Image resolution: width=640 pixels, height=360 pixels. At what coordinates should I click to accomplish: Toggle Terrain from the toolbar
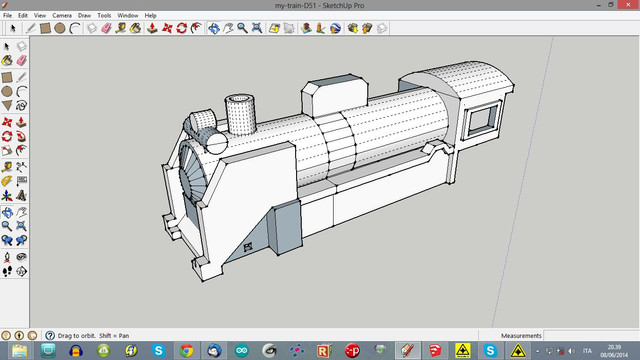[x=289, y=28]
